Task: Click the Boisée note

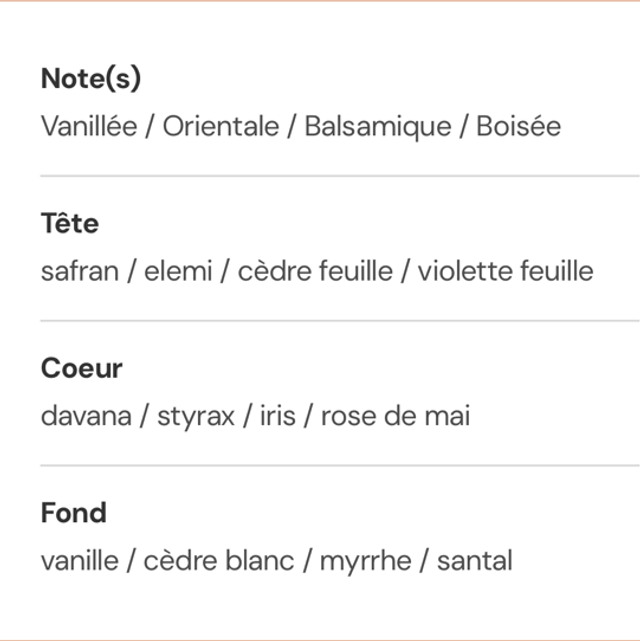Action: (518, 127)
